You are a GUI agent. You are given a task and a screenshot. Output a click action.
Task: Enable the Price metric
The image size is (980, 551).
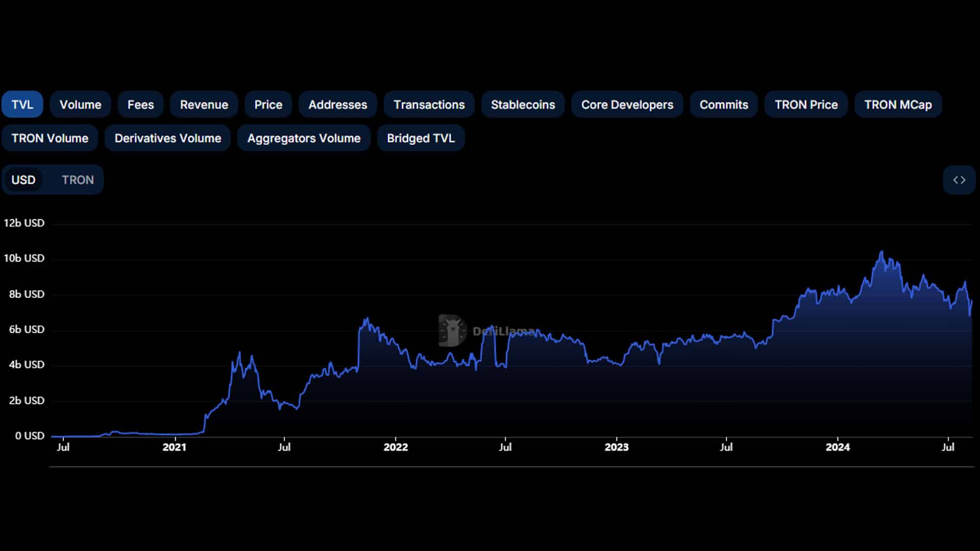[268, 105]
